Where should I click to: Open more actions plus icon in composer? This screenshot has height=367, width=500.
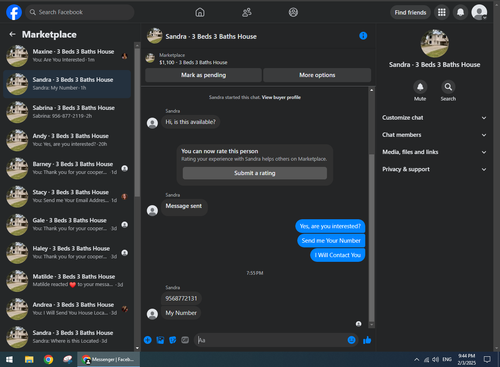(148, 340)
